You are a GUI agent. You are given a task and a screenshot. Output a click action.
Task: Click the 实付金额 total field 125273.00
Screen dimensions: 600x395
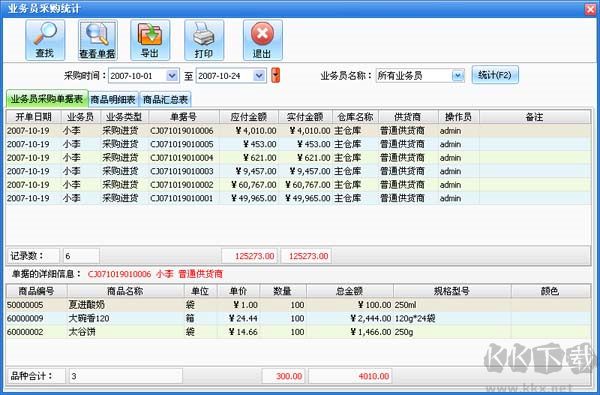pyautogui.click(x=306, y=256)
